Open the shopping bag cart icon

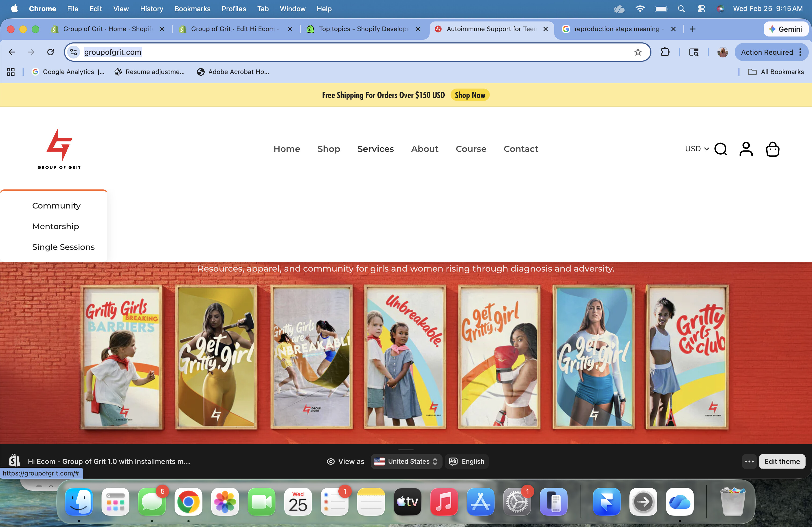point(773,149)
